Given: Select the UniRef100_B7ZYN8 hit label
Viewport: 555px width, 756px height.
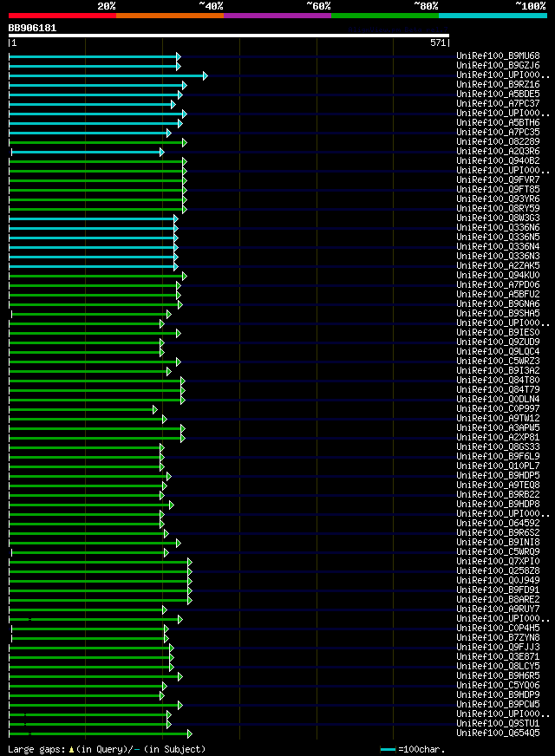Looking at the screenshot, I should pyautogui.click(x=498, y=637).
